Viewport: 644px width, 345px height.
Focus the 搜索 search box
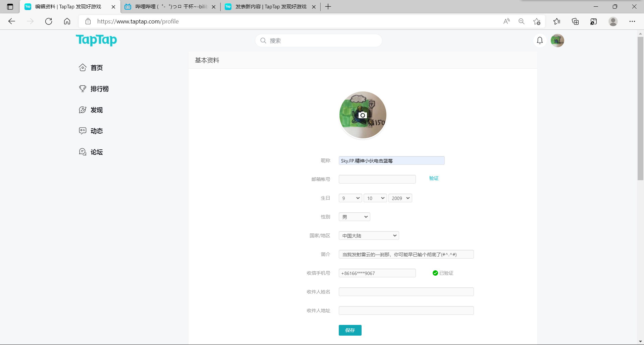pyautogui.click(x=319, y=41)
